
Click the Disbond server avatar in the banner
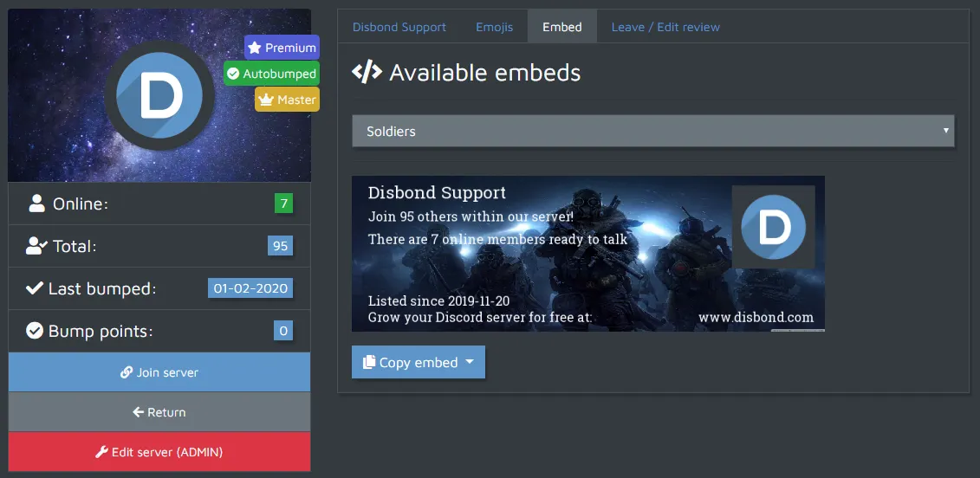pos(159,95)
